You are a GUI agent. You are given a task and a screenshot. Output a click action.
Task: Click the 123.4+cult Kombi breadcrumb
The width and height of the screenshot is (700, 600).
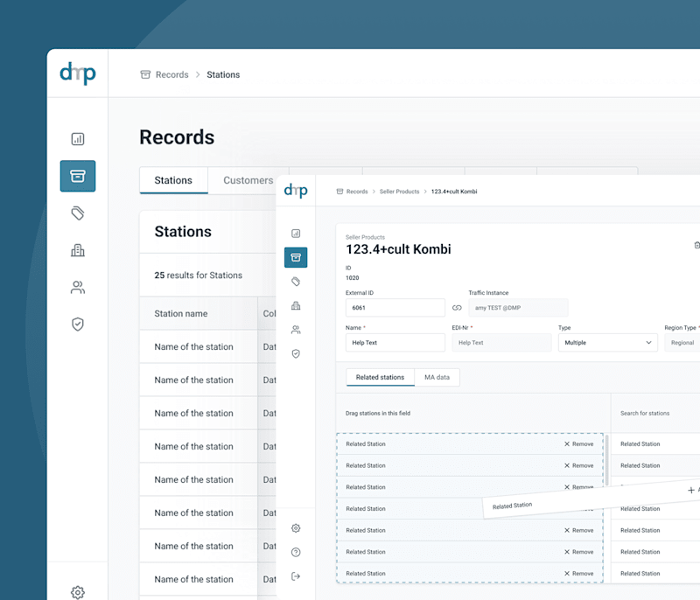454,192
